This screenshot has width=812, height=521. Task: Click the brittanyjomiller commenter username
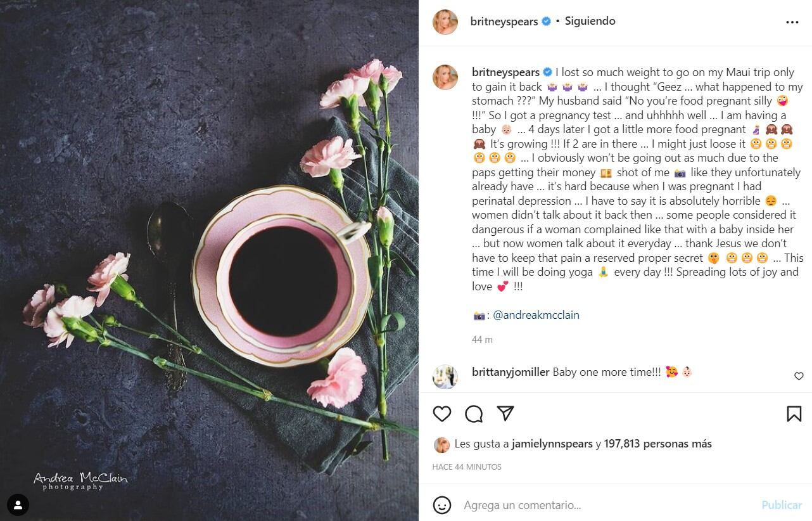(511, 372)
